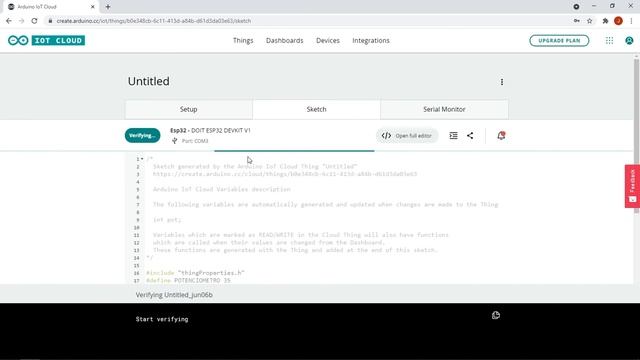Viewport: 640px width, 360px height.
Task: Click the Verifying status button
Action: 142,136
